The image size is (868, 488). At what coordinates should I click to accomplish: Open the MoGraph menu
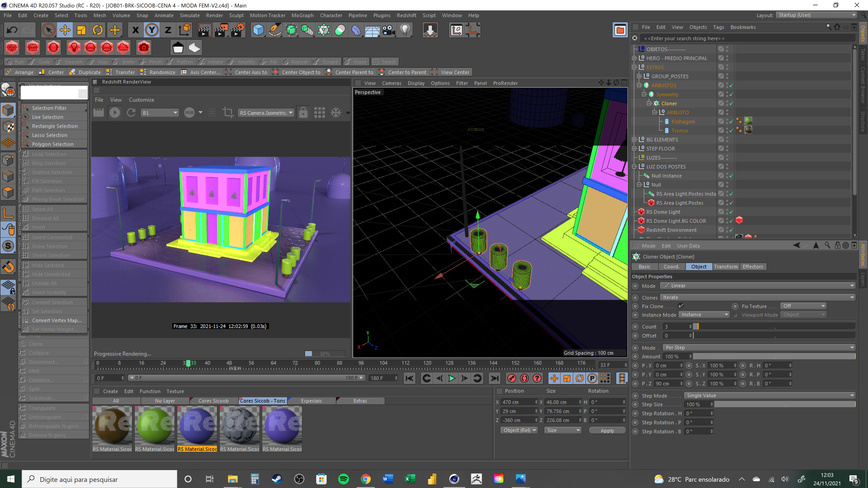tap(302, 16)
